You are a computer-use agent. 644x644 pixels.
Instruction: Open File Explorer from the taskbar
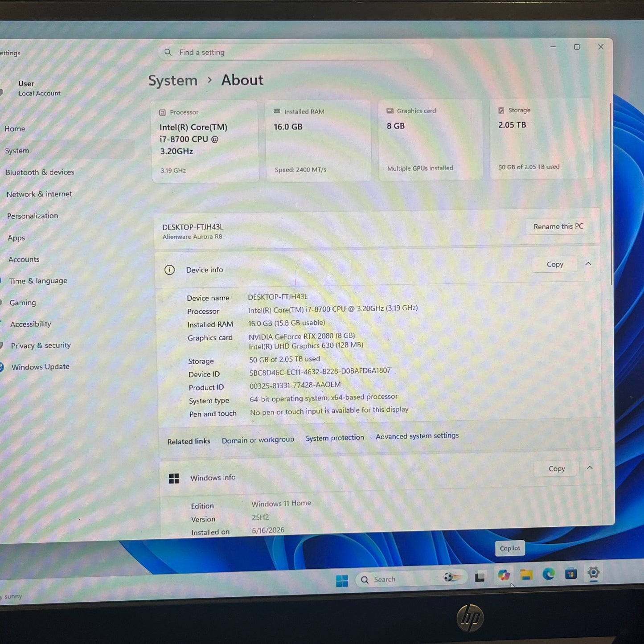pos(526,574)
